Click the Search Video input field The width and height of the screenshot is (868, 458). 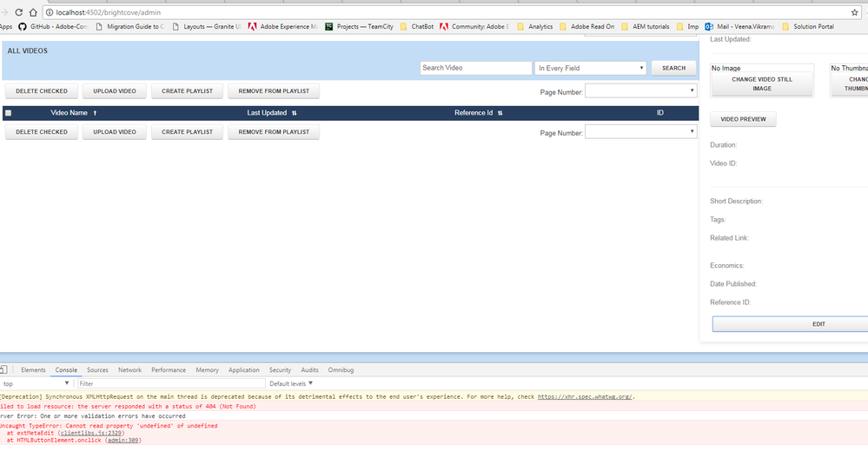point(475,68)
